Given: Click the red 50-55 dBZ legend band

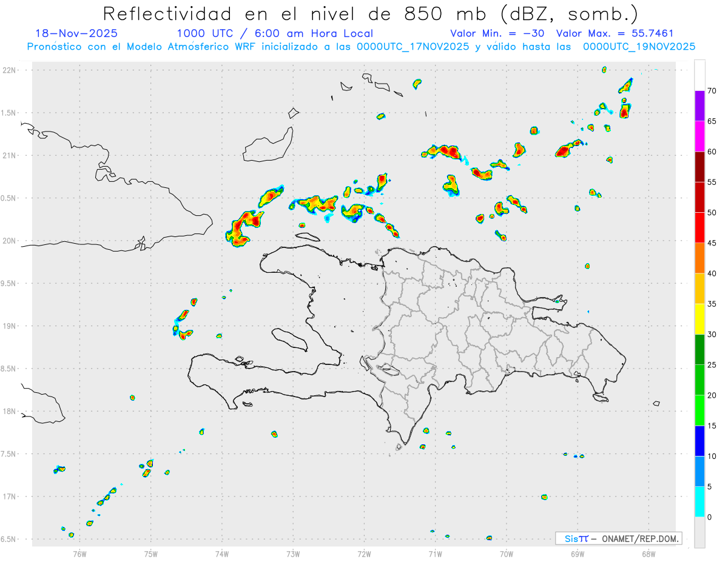Looking at the screenshot, I should pos(699,197).
